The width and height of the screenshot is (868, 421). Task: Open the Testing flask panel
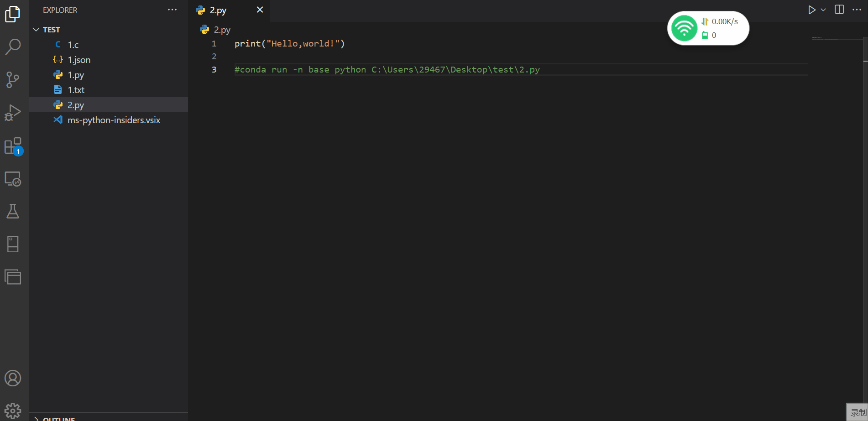pyautogui.click(x=13, y=211)
